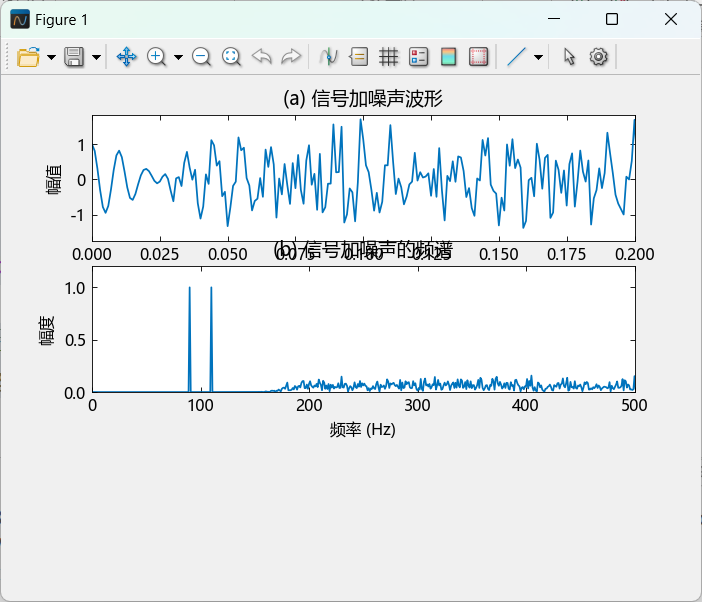Open figure settings gear
This screenshot has width=702, height=602.
pyautogui.click(x=599, y=57)
